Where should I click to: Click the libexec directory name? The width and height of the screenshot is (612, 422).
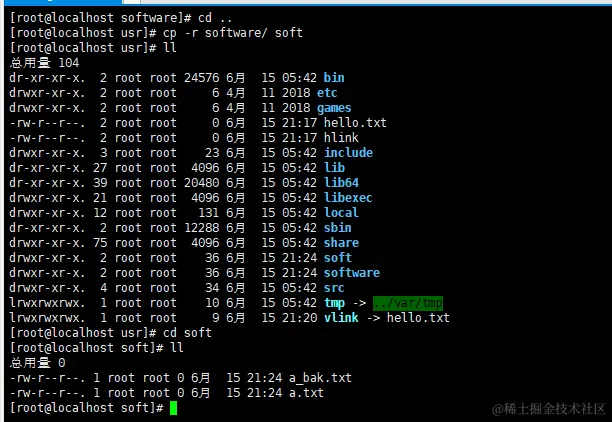pyautogui.click(x=348, y=198)
